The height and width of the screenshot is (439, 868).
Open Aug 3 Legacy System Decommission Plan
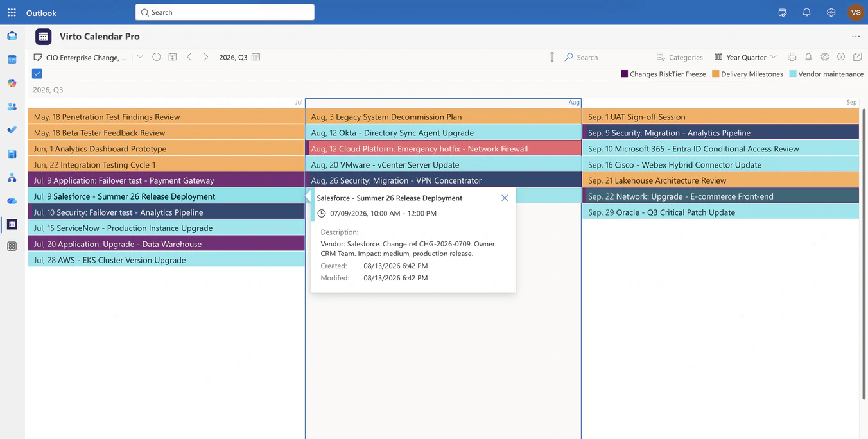[444, 117]
